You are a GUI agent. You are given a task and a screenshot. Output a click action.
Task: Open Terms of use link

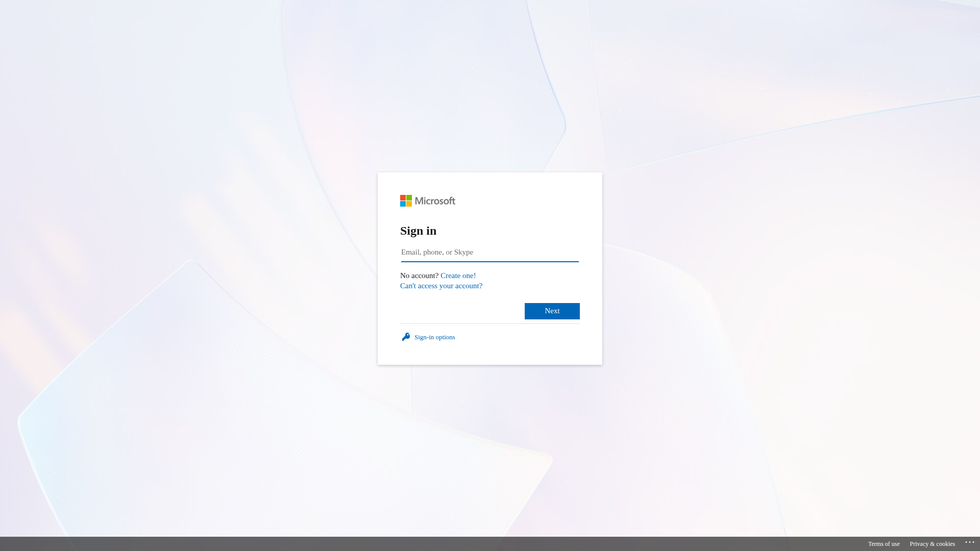coord(884,544)
